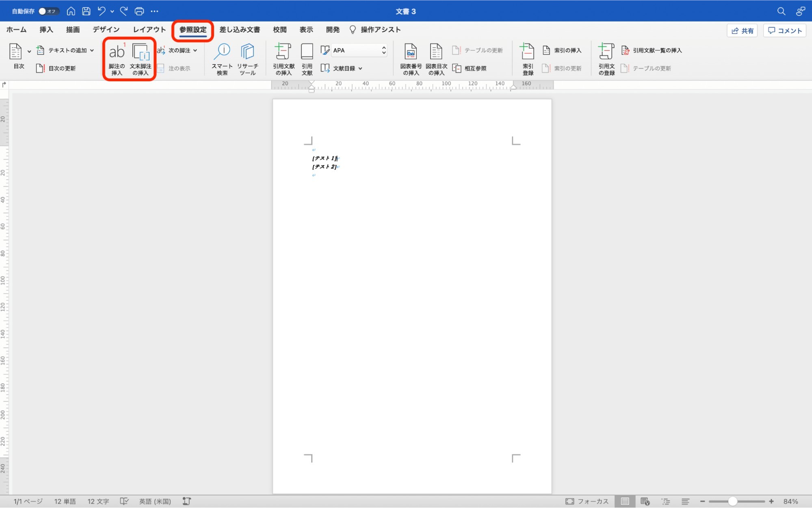Click the tab selector at ruler corner
The height and width of the screenshot is (508, 812).
(4, 85)
